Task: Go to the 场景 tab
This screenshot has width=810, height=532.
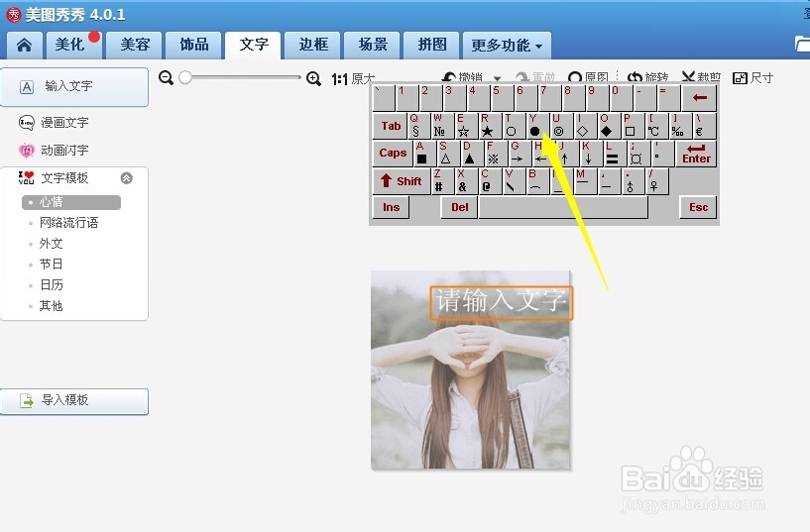Action: (373, 45)
